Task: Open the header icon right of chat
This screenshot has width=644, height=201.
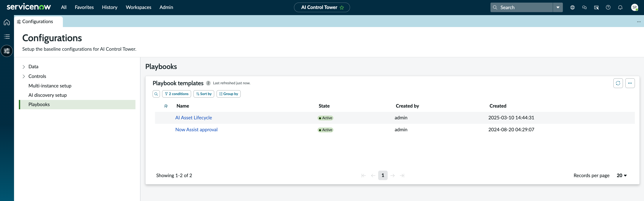Action: coord(596,7)
